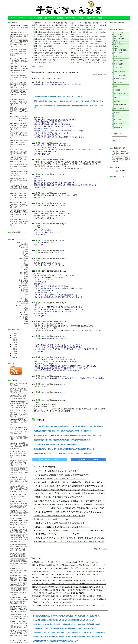Open 家庭ちゃんねる in access ranking

click(118, 56)
